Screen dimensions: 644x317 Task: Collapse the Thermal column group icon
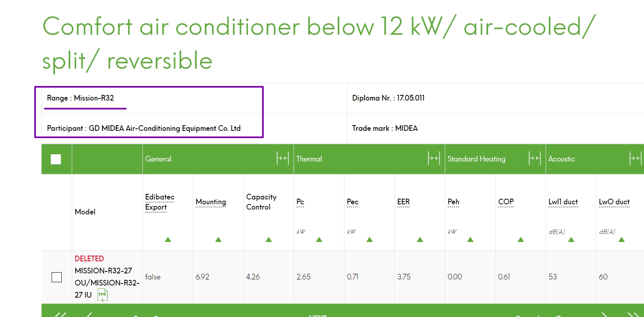pyautogui.click(x=434, y=158)
